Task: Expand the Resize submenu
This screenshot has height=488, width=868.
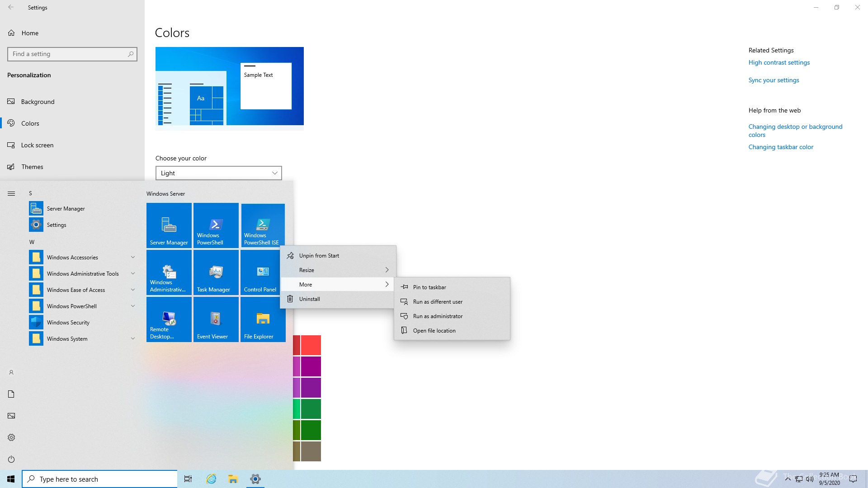Action: point(338,270)
